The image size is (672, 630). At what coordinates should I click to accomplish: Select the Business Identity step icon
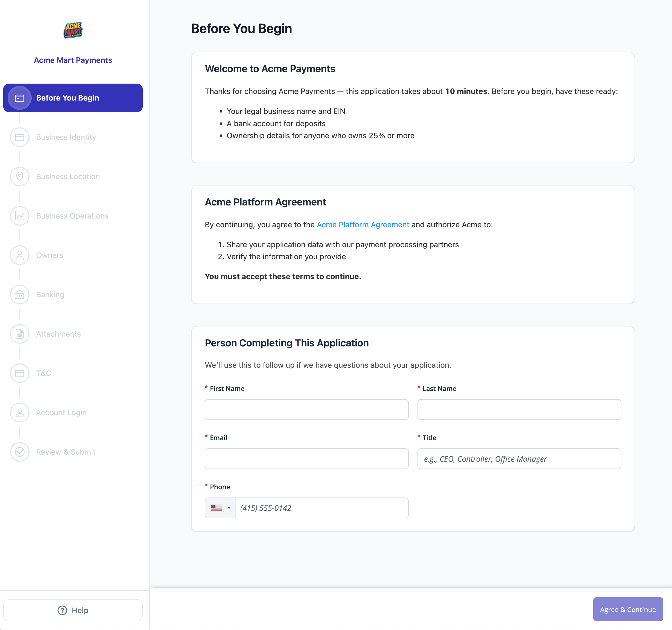tap(20, 137)
